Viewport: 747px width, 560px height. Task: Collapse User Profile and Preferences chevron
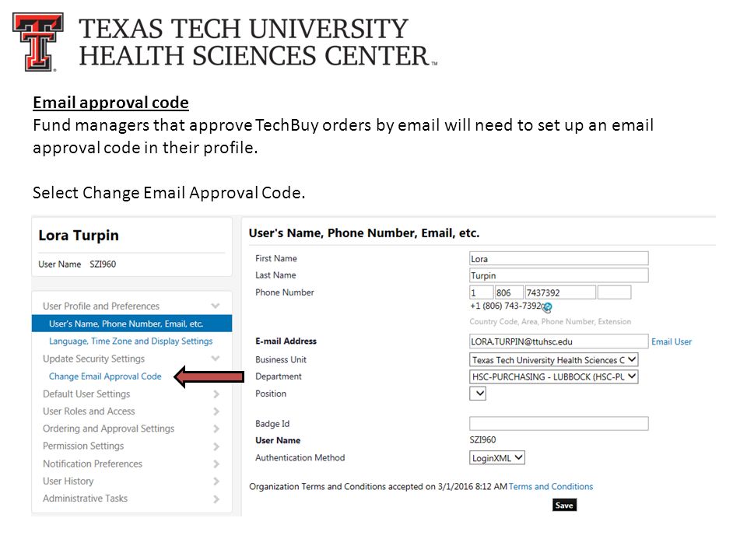point(216,306)
